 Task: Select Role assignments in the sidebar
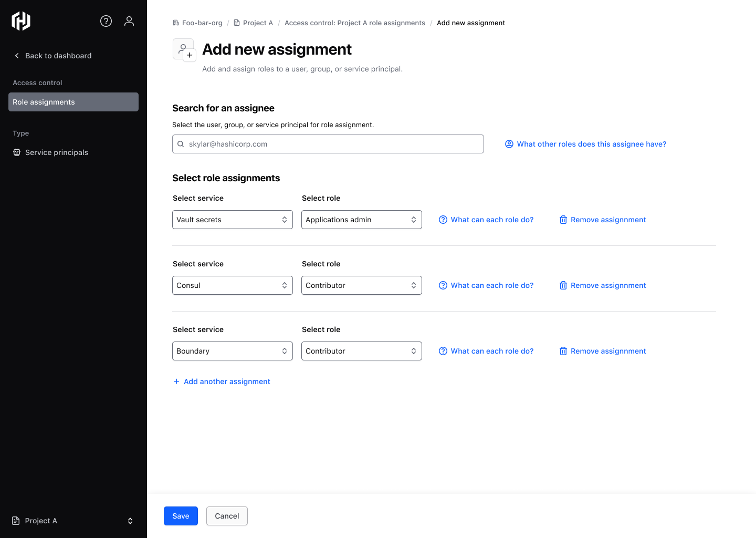click(x=73, y=102)
